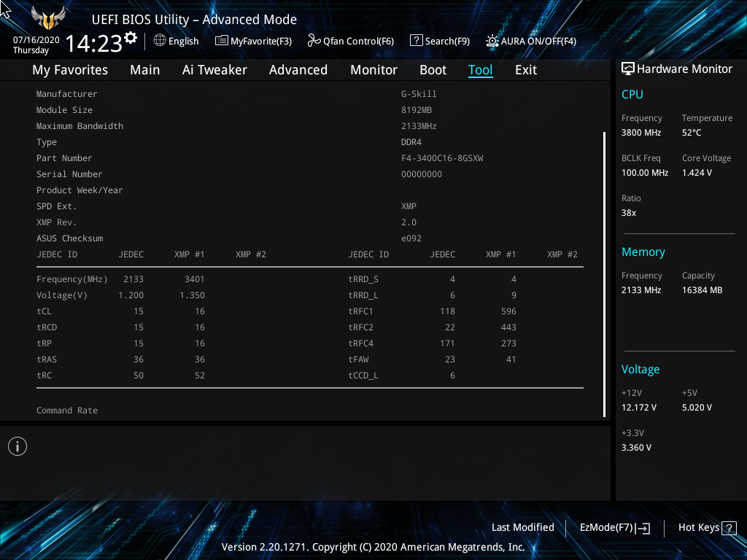Screen dimensions: 747x560
Task: Select the tCCD_L row label
Action: (x=363, y=376)
